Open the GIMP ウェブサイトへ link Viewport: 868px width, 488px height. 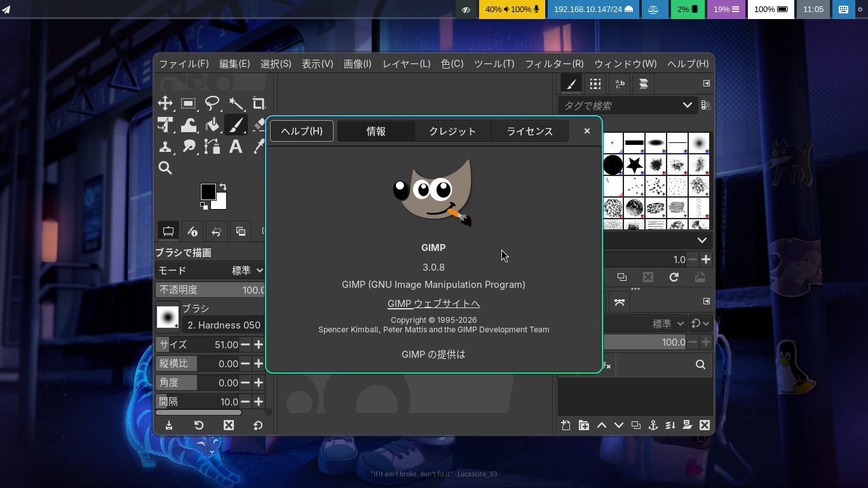(433, 303)
